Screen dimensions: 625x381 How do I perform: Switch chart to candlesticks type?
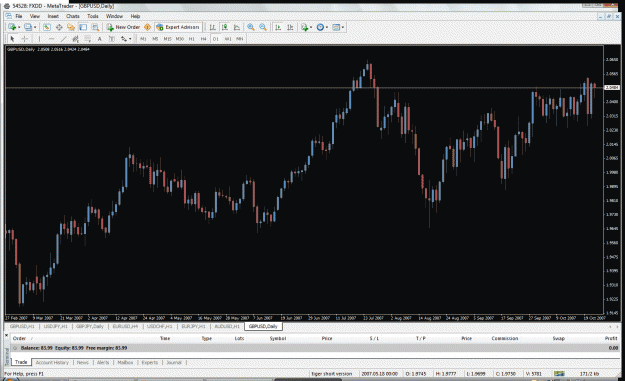click(225, 27)
